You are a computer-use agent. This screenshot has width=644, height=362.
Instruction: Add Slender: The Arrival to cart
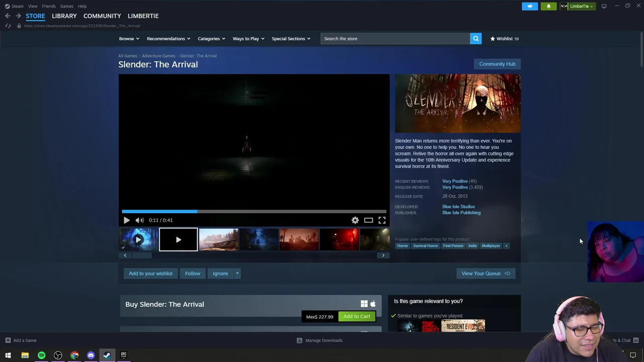click(357, 317)
